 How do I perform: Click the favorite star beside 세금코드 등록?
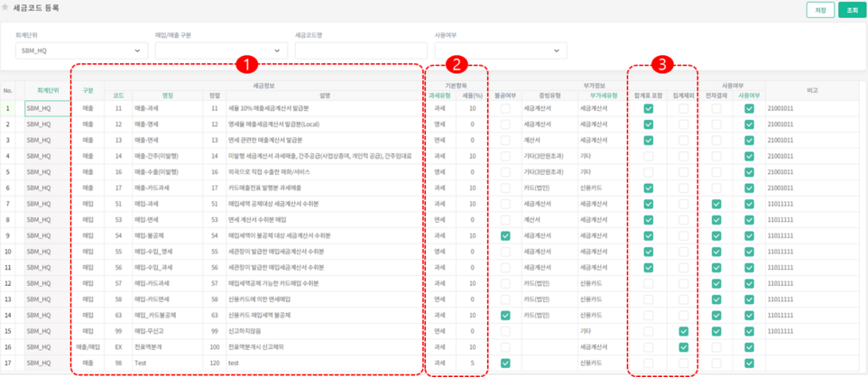pyautogui.click(x=7, y=8)
